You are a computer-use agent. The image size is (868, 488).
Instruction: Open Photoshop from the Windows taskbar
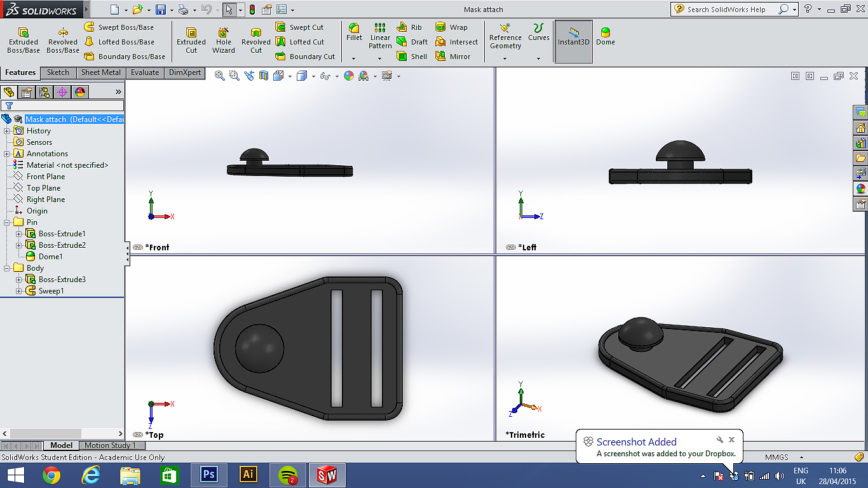coord(209,475)
